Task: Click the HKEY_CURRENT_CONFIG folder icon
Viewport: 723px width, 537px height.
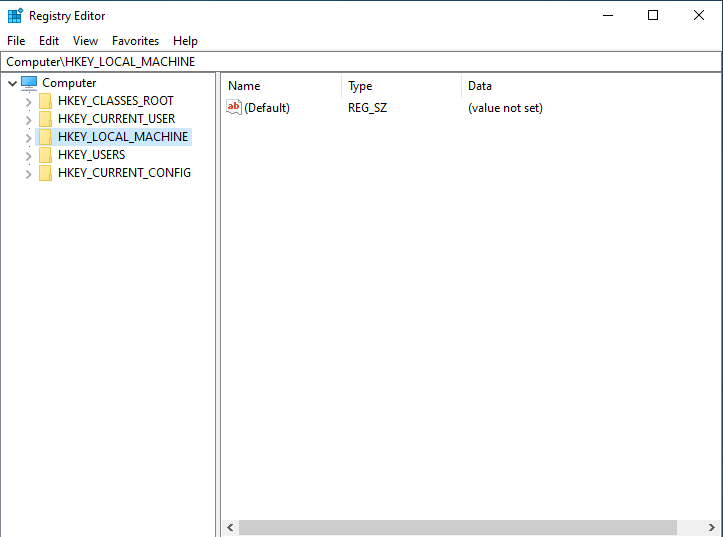Action: 45,173
